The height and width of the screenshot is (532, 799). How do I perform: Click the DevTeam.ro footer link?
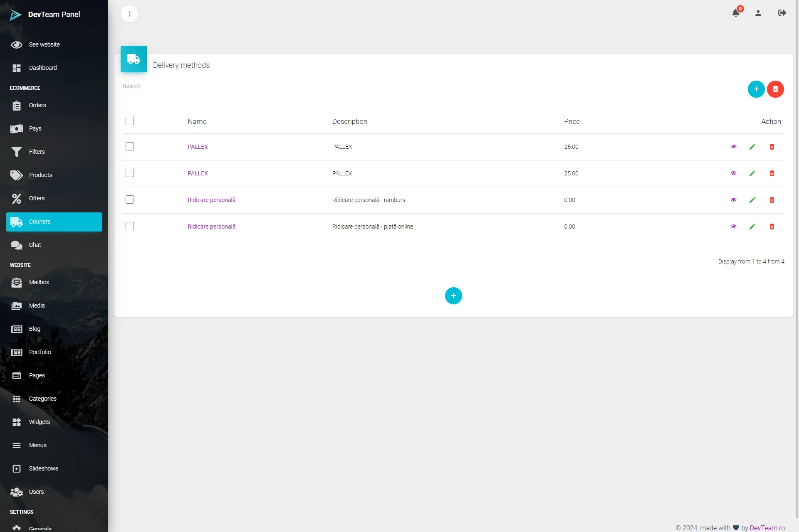(767, 527)
